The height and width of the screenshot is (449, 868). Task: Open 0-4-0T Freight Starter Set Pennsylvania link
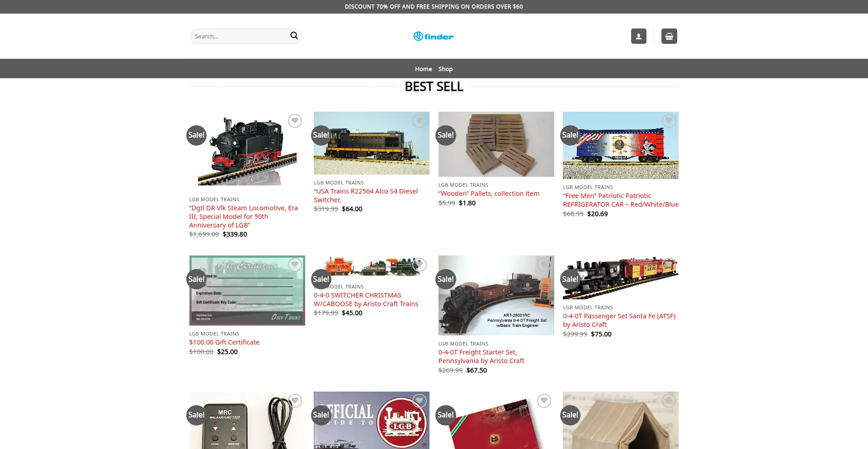(x=481, y=356)
